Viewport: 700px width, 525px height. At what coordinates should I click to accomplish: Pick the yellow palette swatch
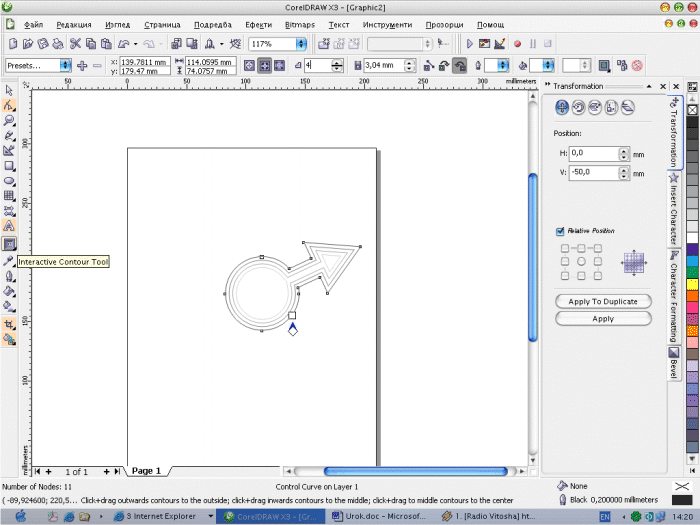[x=692, y=284]
